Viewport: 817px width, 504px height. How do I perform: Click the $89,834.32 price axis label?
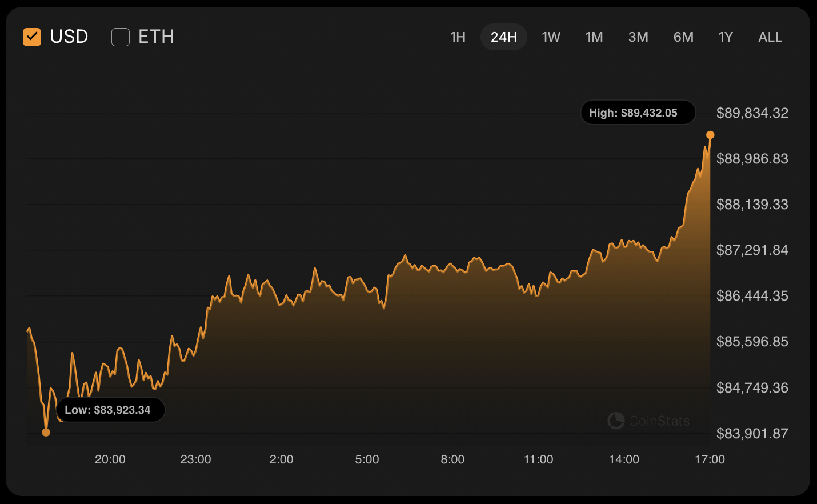point(752,113)
